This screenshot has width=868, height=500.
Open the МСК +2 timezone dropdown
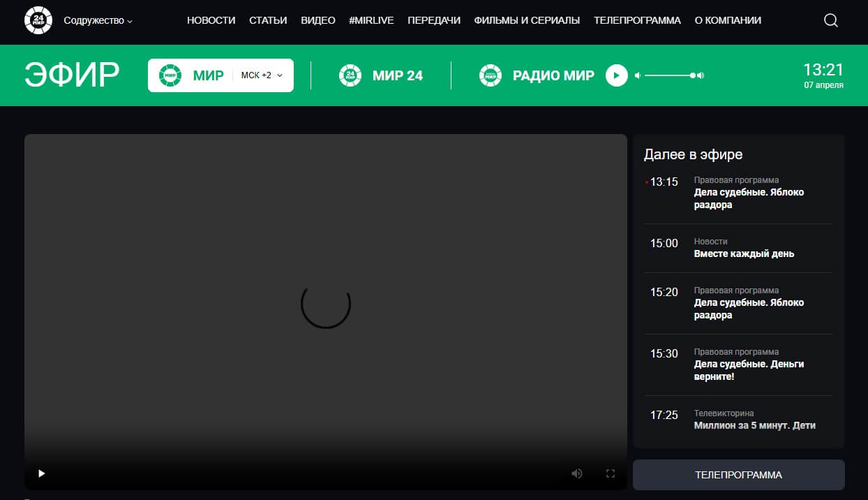click(262, 75)
